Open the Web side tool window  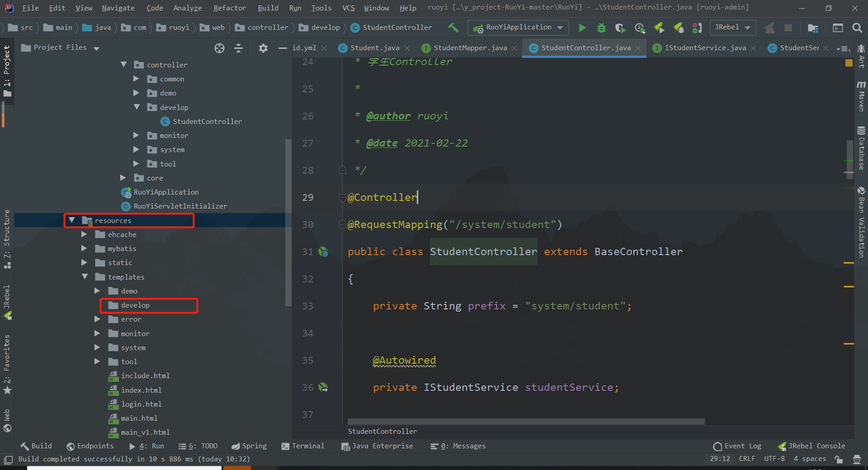(x=7, y=420)
